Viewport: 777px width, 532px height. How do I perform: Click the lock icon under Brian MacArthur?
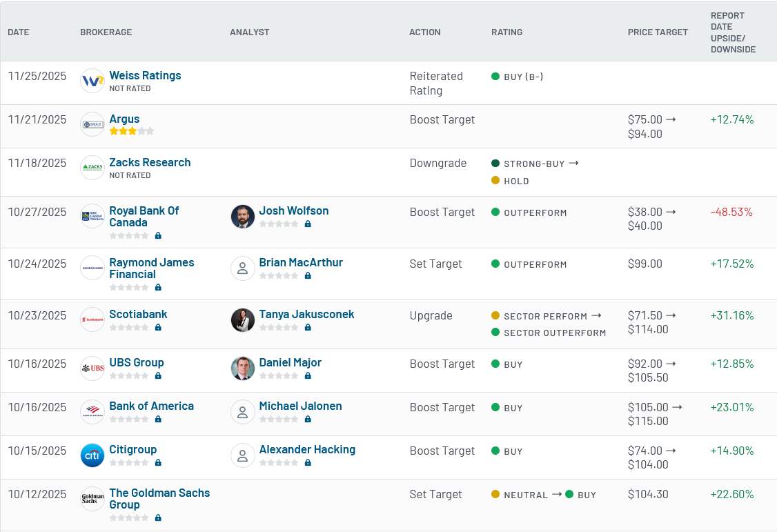pyautogui.click(x=308, y=275)
